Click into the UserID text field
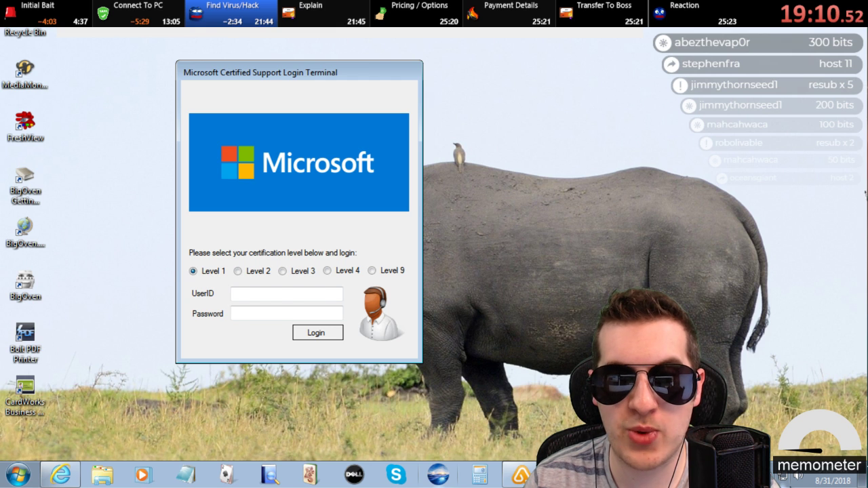The width and height of the screenshot is (868, 488). (x=286, y=293)
